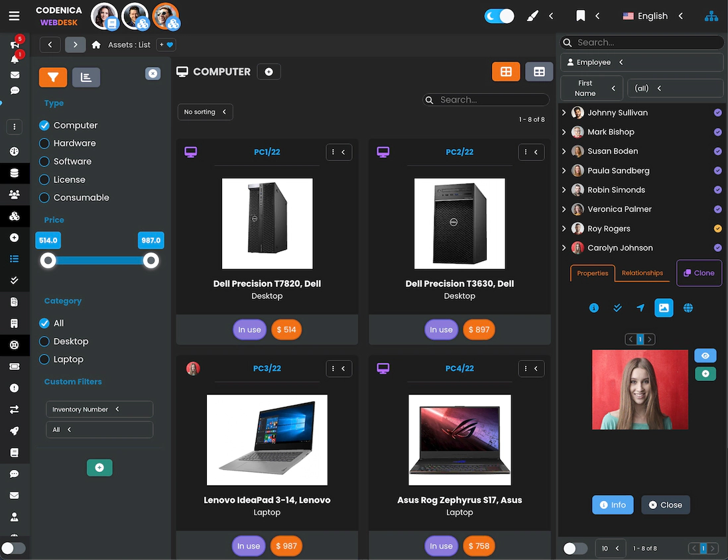
Task: Open the globe icon in properties panel
Action: click(688, 308)
